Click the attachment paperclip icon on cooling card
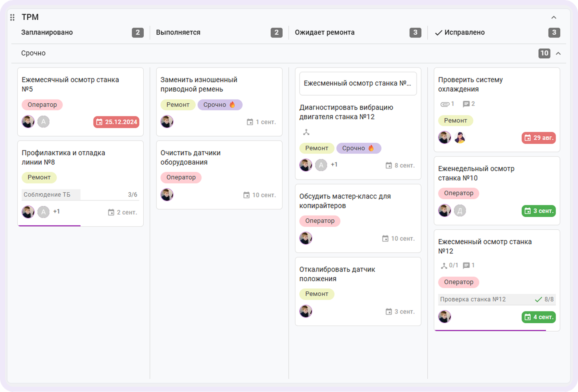Screen dimensions: 578x392 coord(445,104)
